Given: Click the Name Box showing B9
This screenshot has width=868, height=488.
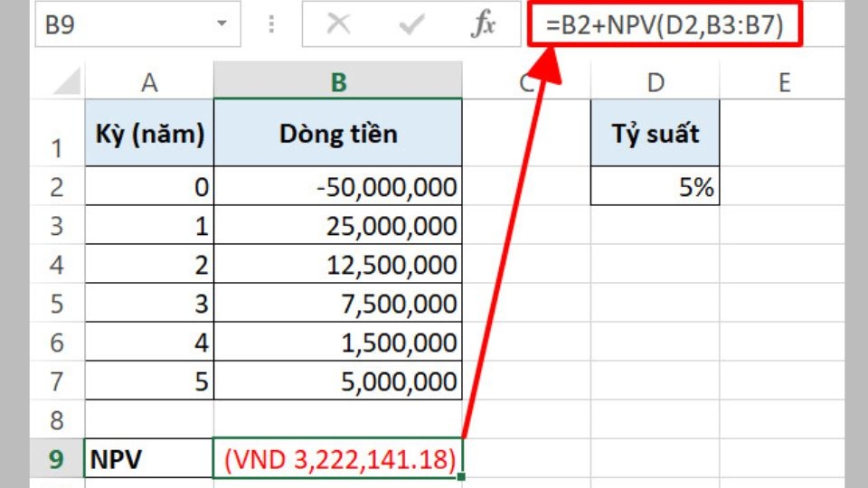Looking at the screenshot, I should [x=137, y=23].
